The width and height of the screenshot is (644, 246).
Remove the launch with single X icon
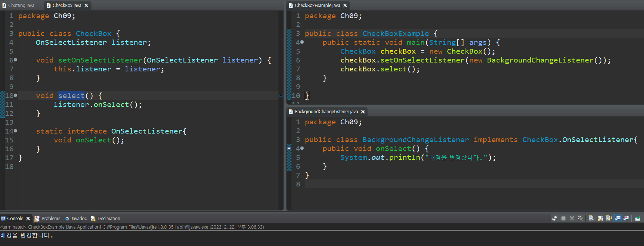pyautogui.click(x=572, y=218)
